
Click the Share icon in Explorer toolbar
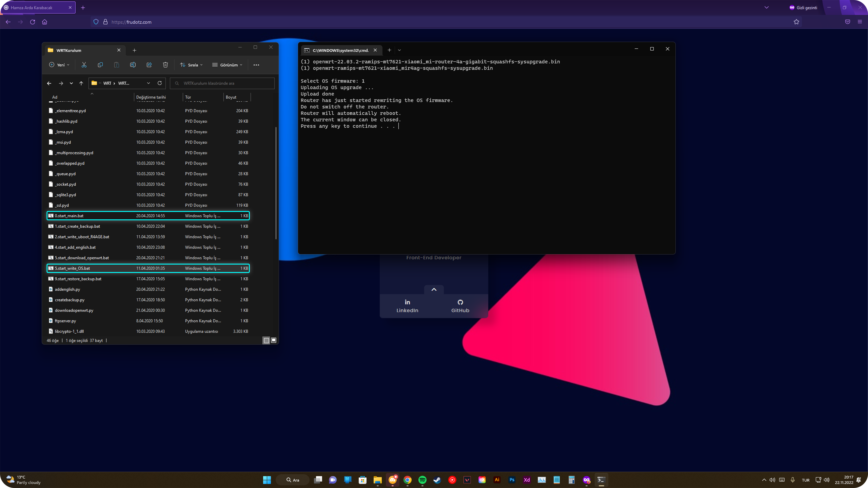149,65
